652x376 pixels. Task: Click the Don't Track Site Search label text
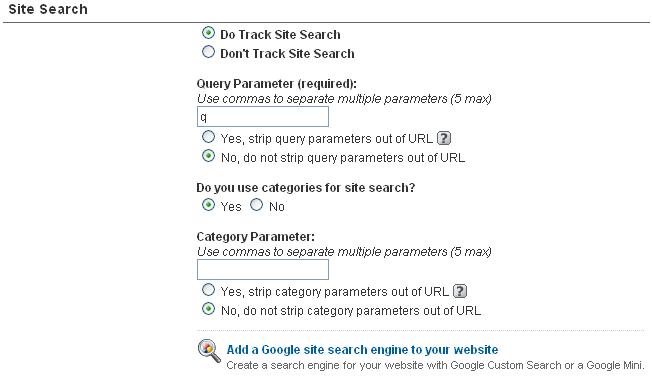point(287,54)
